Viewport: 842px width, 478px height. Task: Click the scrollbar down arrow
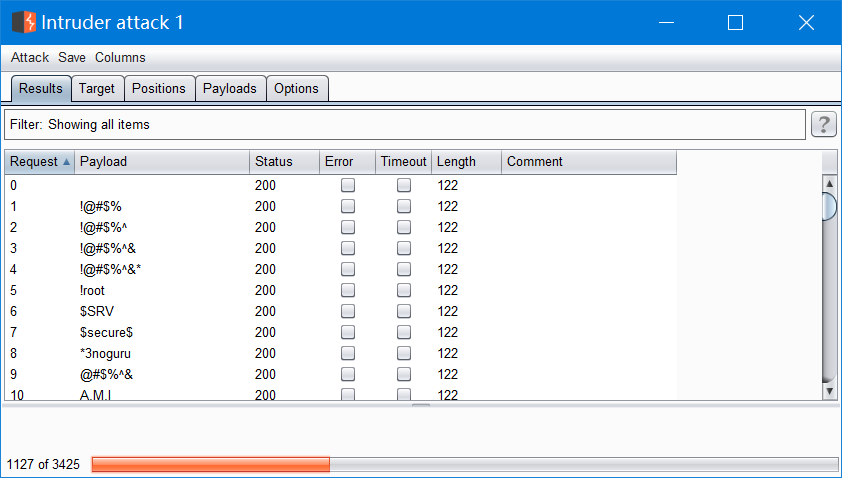tap(830, 392)
